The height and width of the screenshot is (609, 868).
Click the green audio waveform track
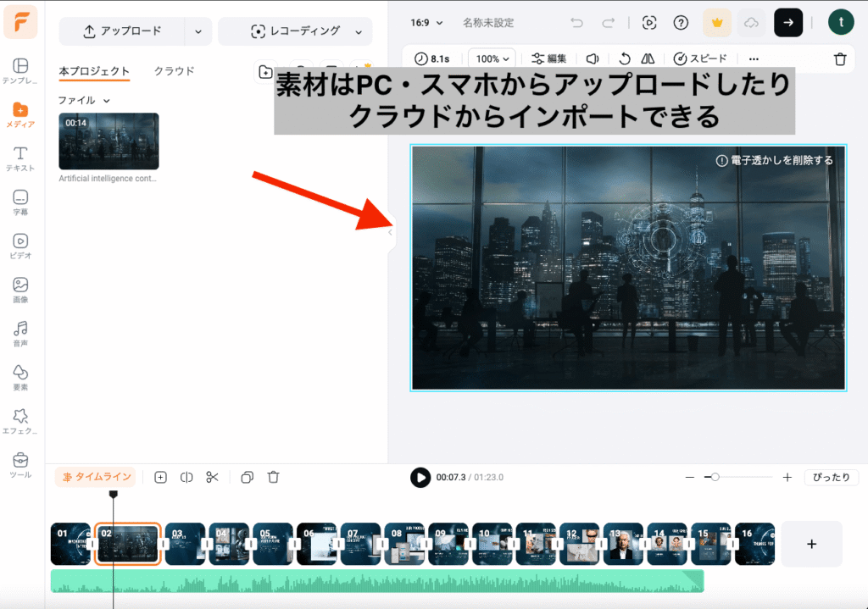pyautogui.click(x=377, y=581)
